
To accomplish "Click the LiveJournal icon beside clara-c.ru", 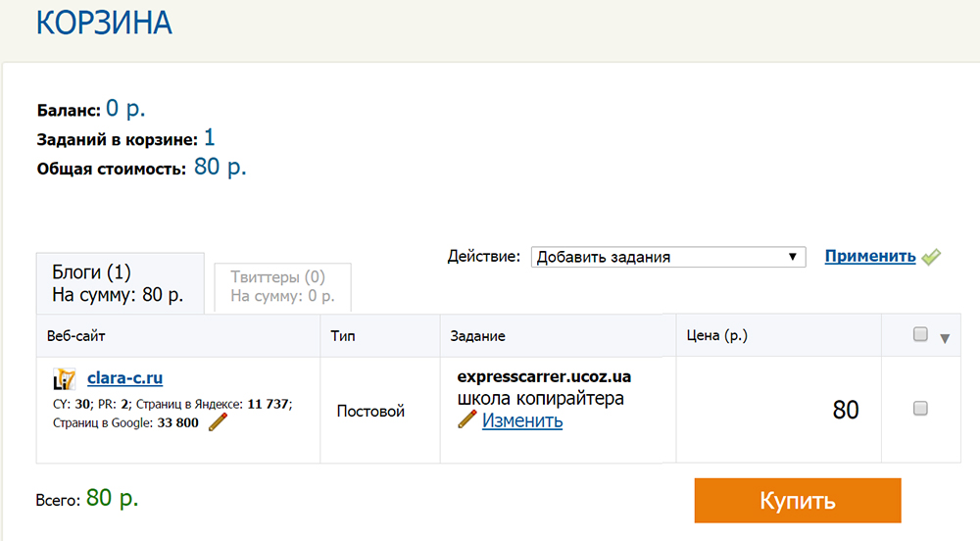I will 64,378.
